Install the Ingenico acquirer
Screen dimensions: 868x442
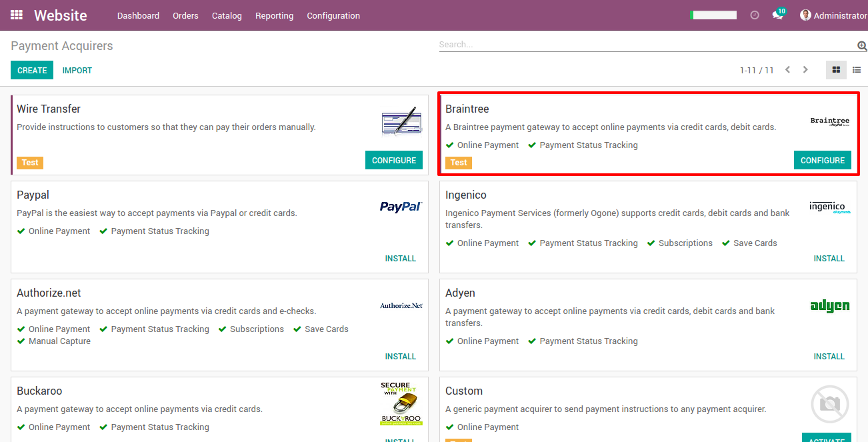pos(829,258)
